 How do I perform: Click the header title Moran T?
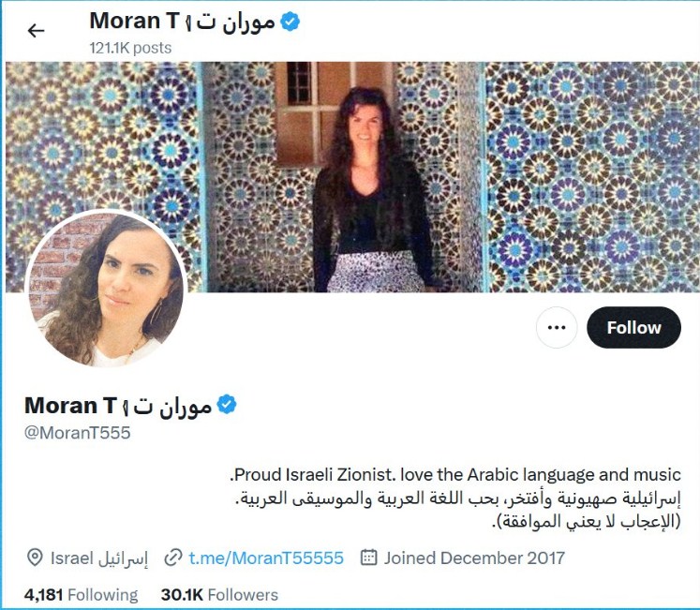[x=182, y=22]
